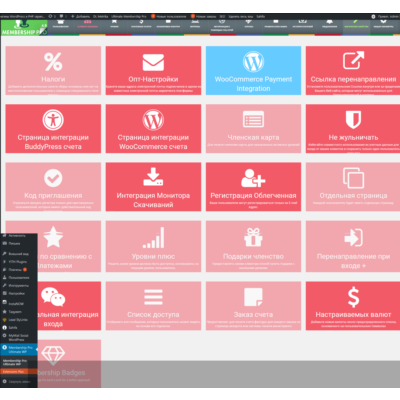Click Добавить in the admin bar
The height and width of the screenshot is (400, 400).
coord(80,16)
